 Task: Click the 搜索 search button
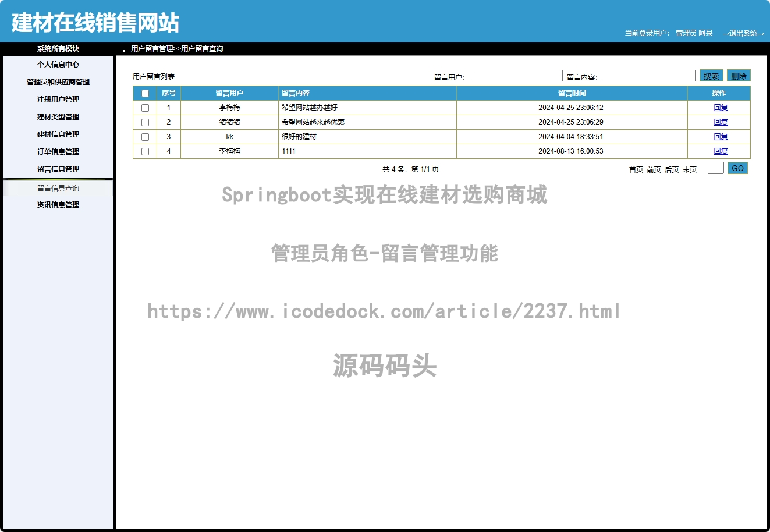pyautogui.click(x=711, y=76)
